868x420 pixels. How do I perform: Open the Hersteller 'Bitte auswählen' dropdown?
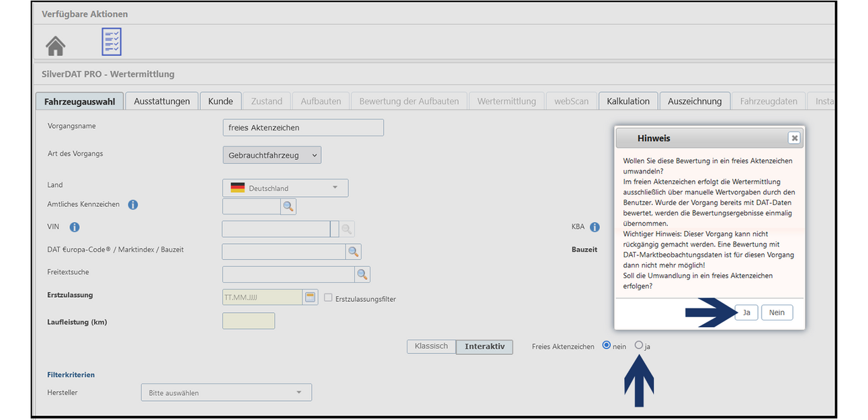click(226, 392)
